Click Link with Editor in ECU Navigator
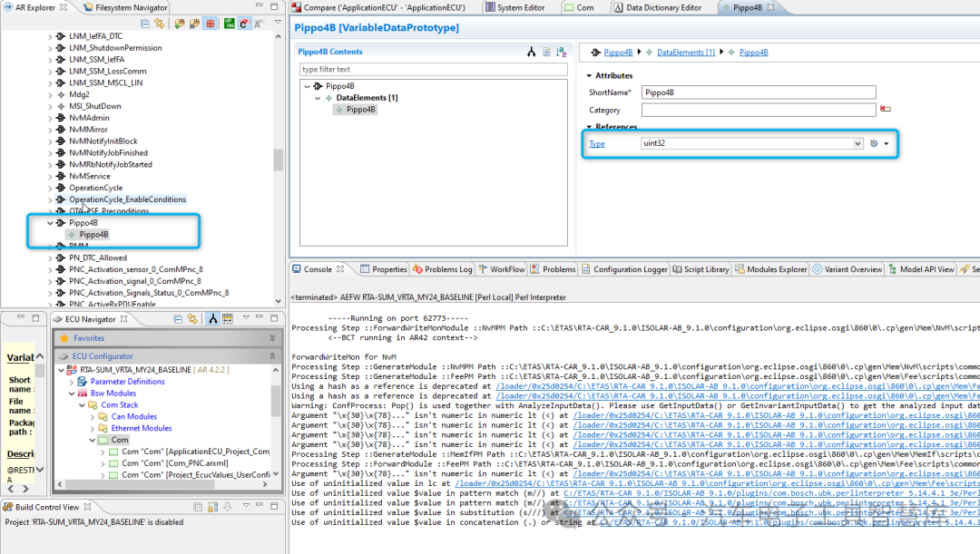Viewport: 980px width, 554px height. click(192, 319)
